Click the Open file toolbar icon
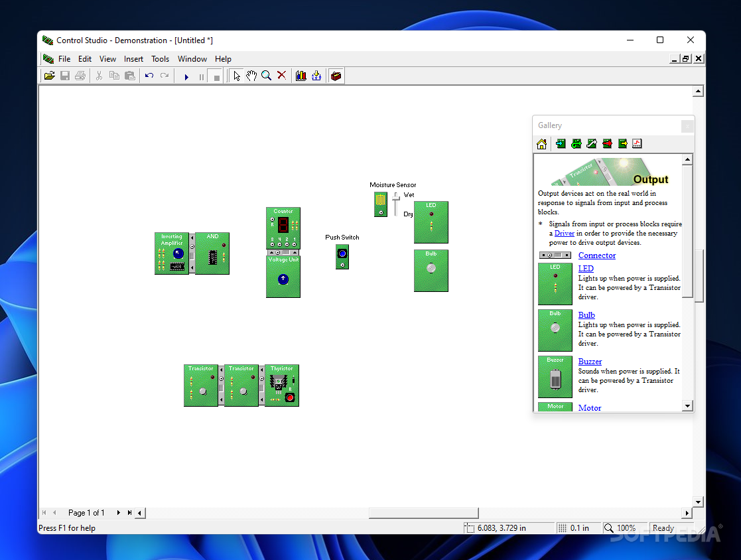Viewport: 741px width, 560px height. (50, 76)
